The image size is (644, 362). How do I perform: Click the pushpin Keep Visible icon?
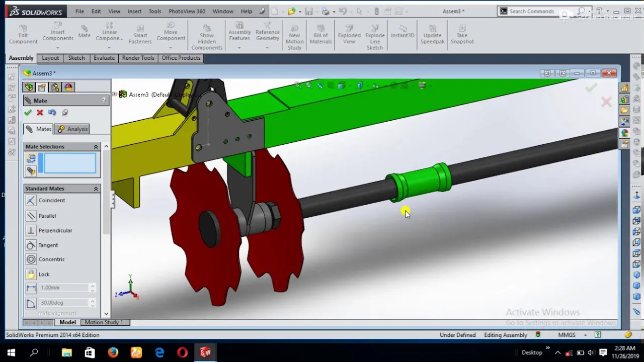[x=64, y=113]
